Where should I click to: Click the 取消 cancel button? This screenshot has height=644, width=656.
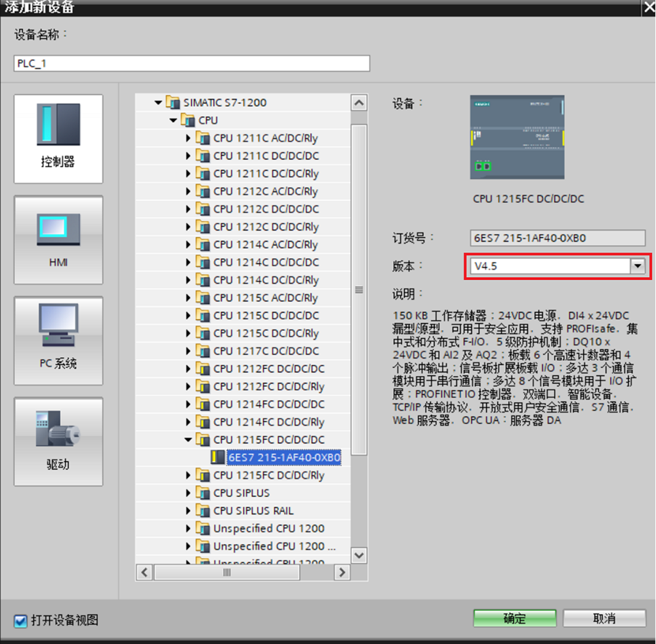(x=604, y=618)
